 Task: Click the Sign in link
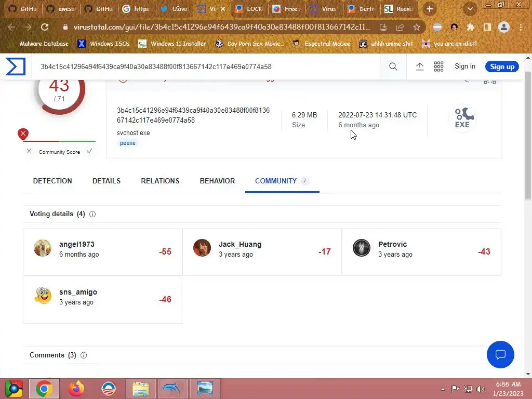click(x=465, y=66)
